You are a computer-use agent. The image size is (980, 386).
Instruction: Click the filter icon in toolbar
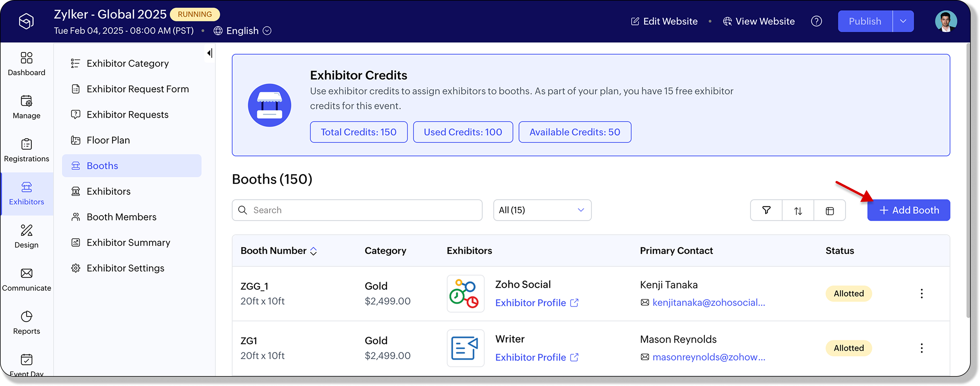tap(766, 210)
